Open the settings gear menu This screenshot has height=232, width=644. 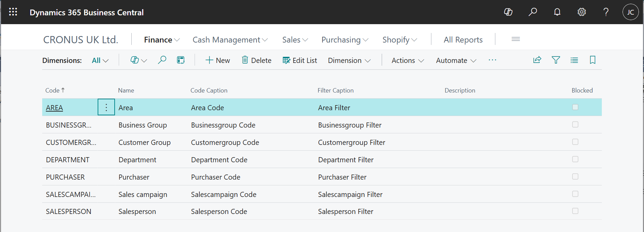tap(582, 12)
